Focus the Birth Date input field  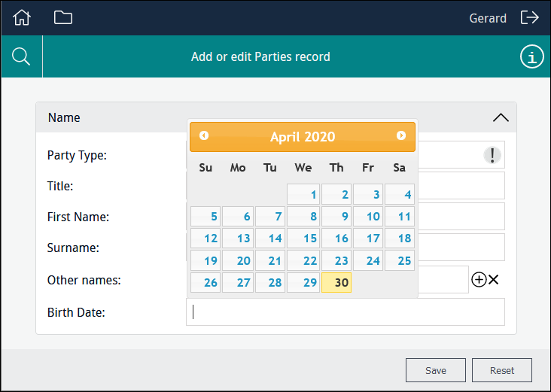(x=345, y=311)
